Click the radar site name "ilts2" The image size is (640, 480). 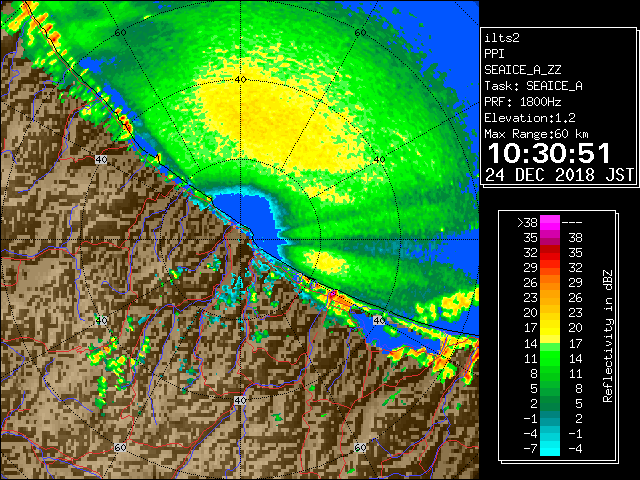pos(502,38)
